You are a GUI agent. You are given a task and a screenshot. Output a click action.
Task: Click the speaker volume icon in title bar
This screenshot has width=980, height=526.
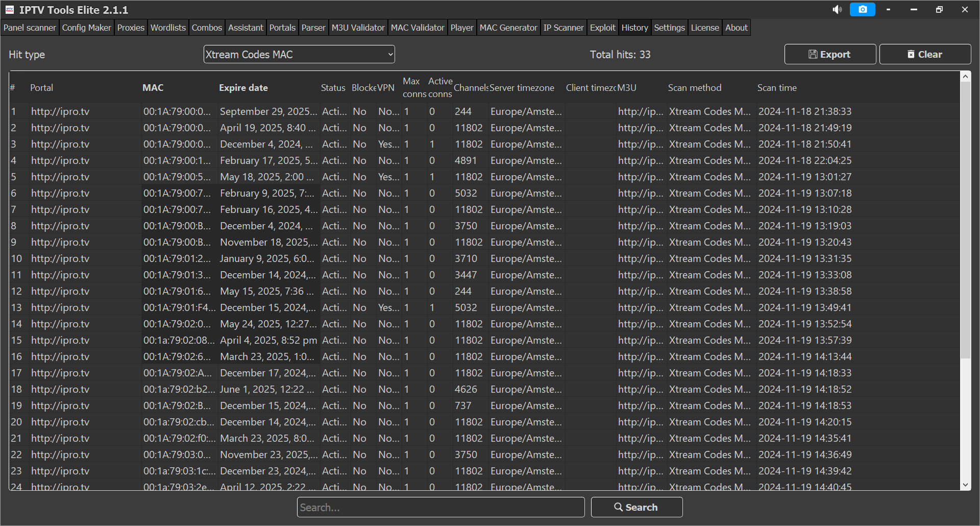(x=837, y=10)
